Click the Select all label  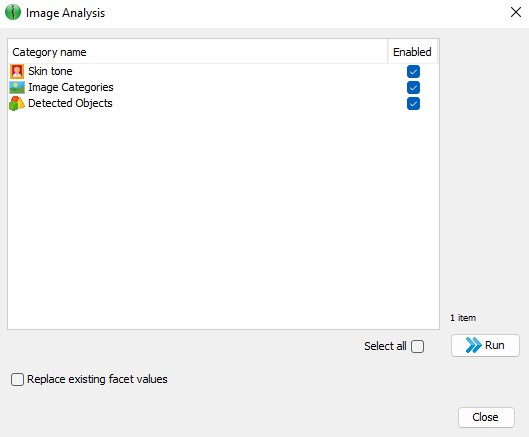pos(385,346)
